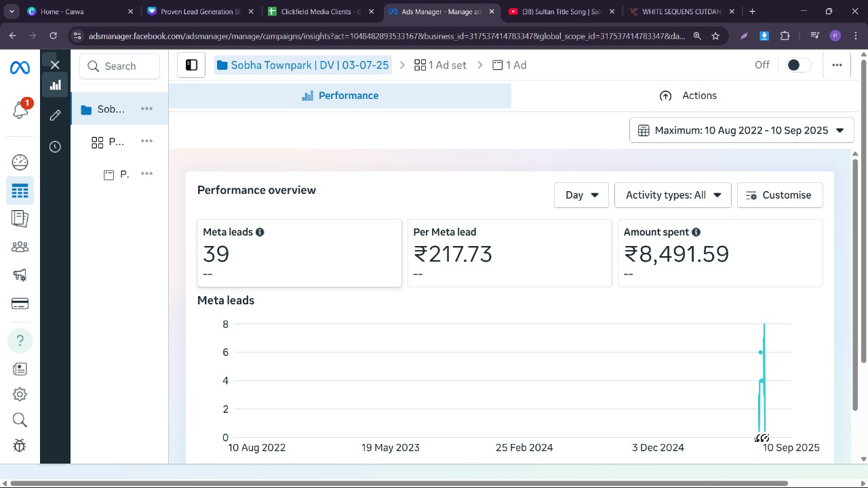
Task: Open the Day breakdown dropdown
Action: (x=581, y=195)
